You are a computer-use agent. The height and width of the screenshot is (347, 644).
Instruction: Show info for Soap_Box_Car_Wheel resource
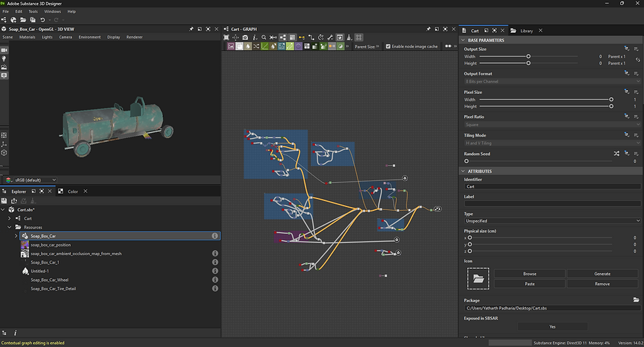tap(215, 280)
